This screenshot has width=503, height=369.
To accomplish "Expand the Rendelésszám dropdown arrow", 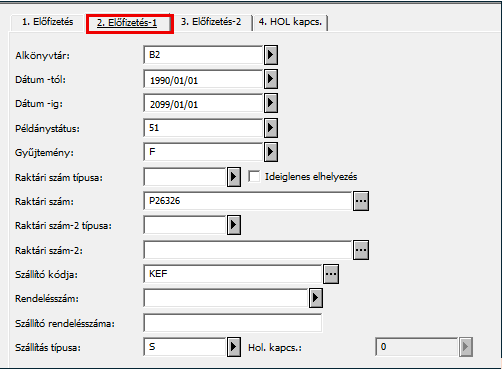I will 316,298.
